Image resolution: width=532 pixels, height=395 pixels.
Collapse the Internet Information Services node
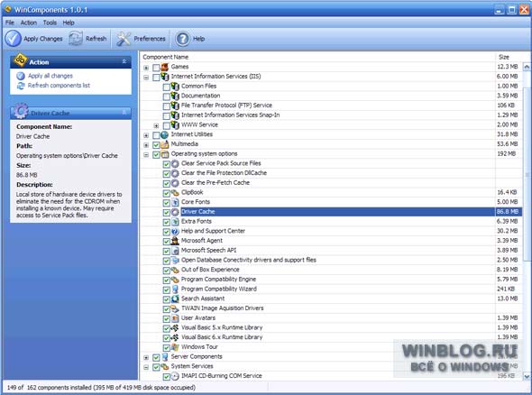pyautogui.click(x=146, y=78)
